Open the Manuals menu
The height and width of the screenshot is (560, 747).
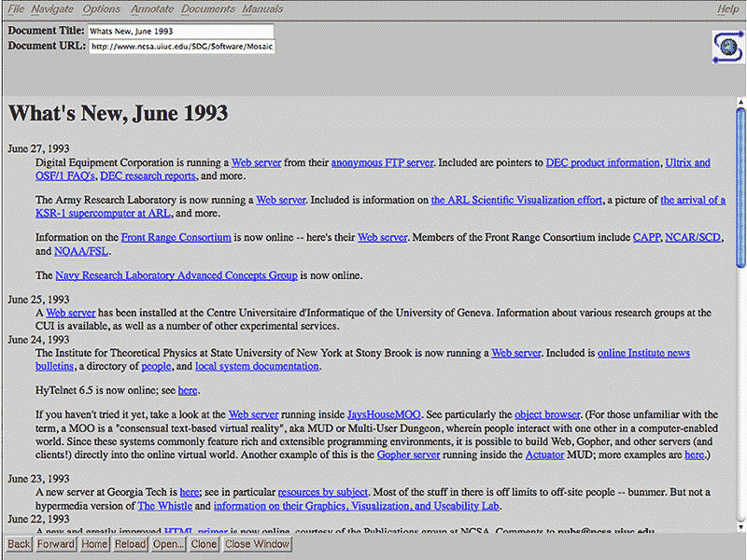coord(262,9)
